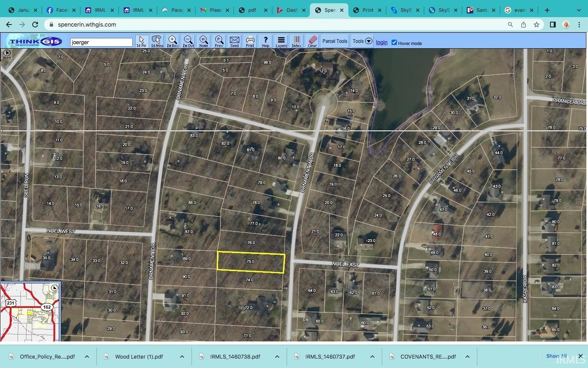This screenshot has width=588, height=368.
Task: Click the share page icon
Action: point(523,25)
